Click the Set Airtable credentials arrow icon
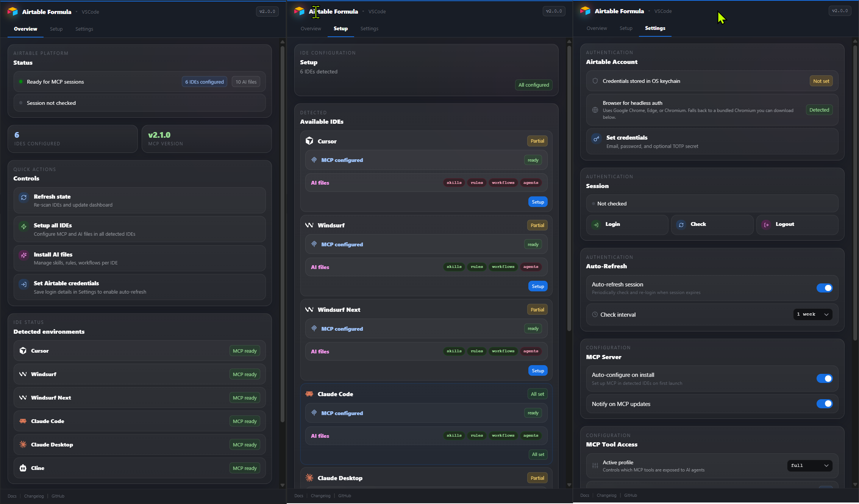 (x=23, y=285)
